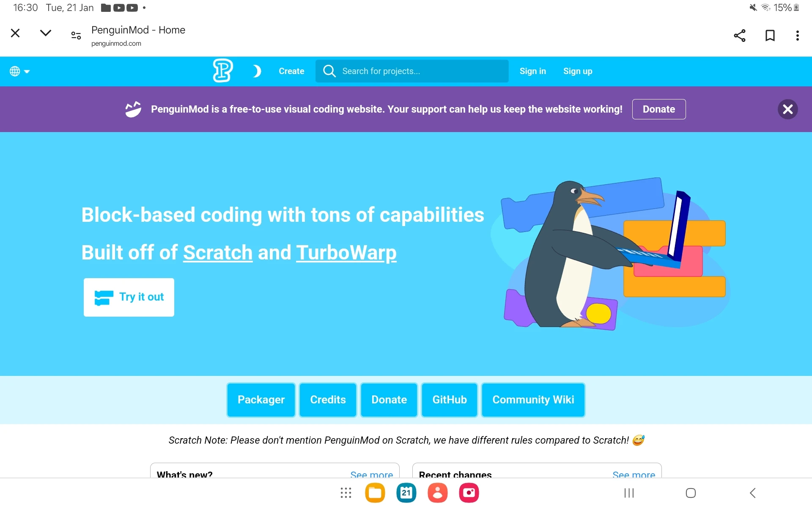Viewport: 812px width, 508px height.
Task: Click the PenguinMod logo icon
Action: tap(222, 71)
